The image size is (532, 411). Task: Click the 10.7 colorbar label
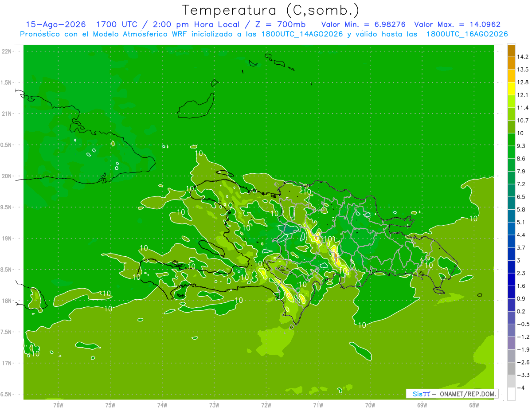[523, 121]
